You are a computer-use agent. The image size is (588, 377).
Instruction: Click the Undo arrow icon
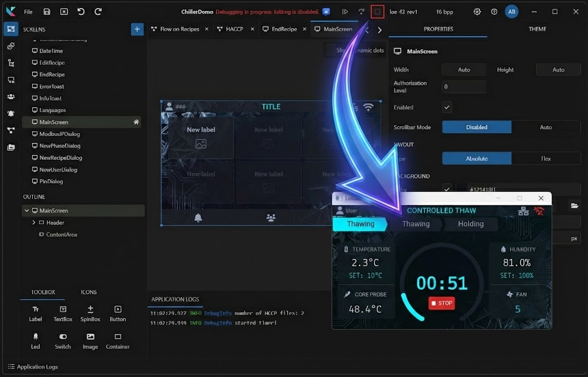pos(81,11)
